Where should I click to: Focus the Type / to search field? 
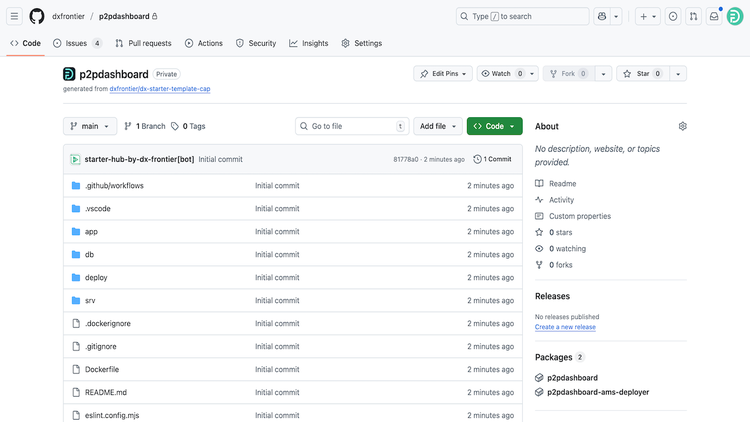point(522,16)
